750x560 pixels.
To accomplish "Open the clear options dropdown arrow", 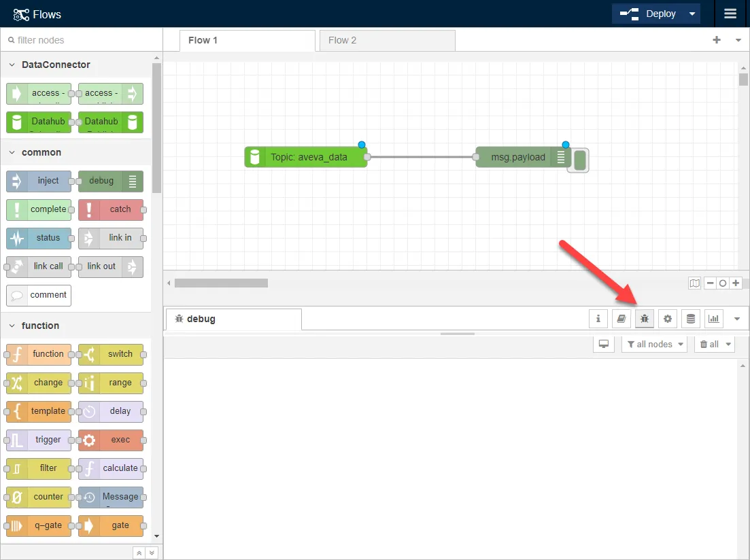I will pyautogui.click(x=728, y=345).
